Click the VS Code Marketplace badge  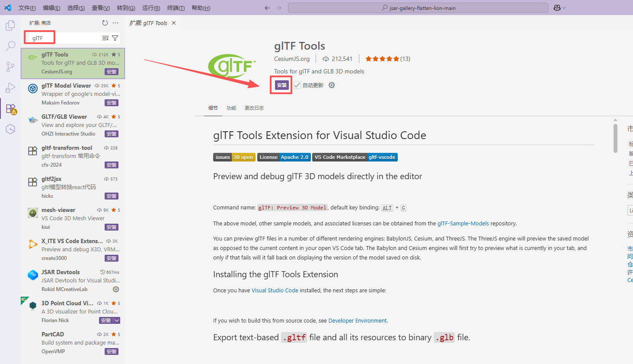click(x=355, y=157)
